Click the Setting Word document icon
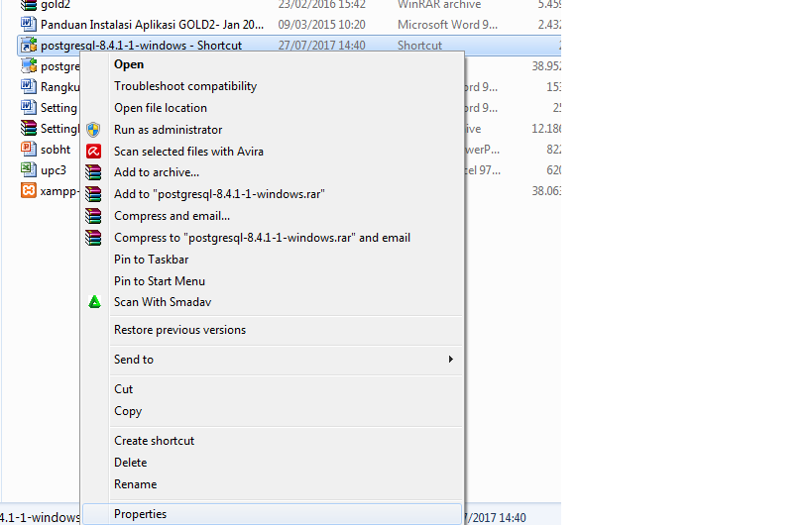Image resolution: width=812 pixels, height=525 pixels. pyautogui.click(x=29, y=107)
